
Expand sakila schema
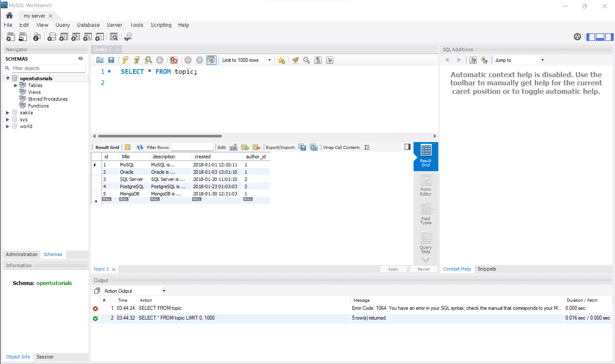coord(7,113)
